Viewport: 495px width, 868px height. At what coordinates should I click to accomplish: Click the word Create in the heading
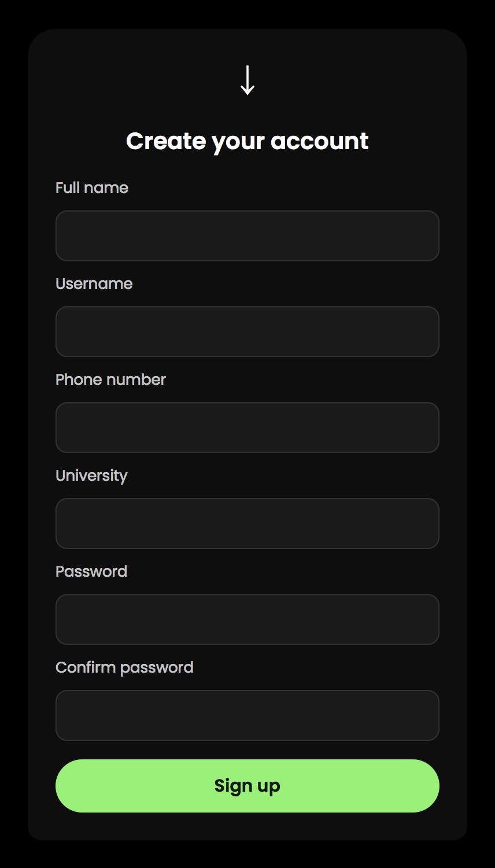click(x=166, y=140)
